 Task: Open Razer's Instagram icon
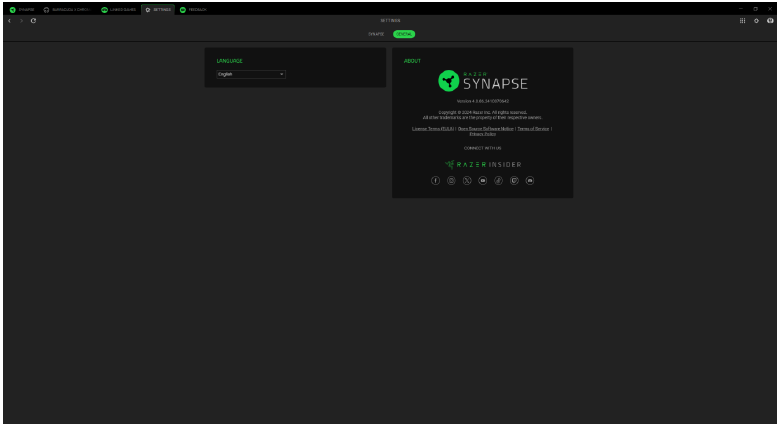pyautogui.click(x=451, y=181)
